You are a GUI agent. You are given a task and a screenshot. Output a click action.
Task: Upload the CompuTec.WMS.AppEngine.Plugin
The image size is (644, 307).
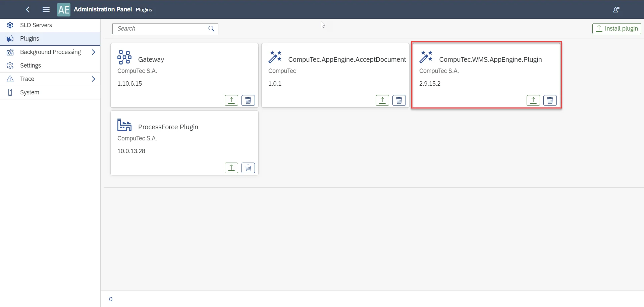point(533,100)
